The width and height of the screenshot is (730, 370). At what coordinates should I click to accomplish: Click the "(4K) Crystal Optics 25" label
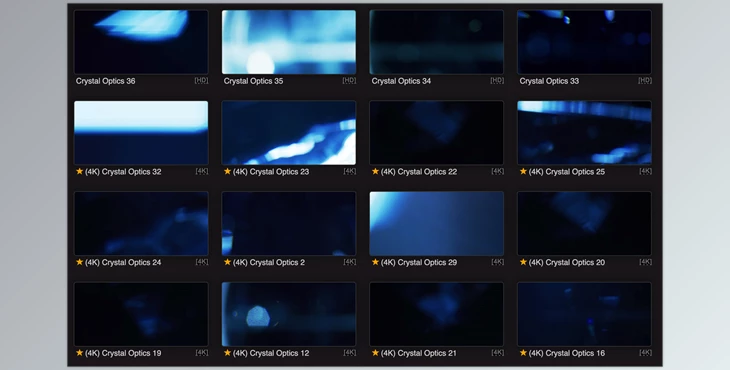pos(567,172)
